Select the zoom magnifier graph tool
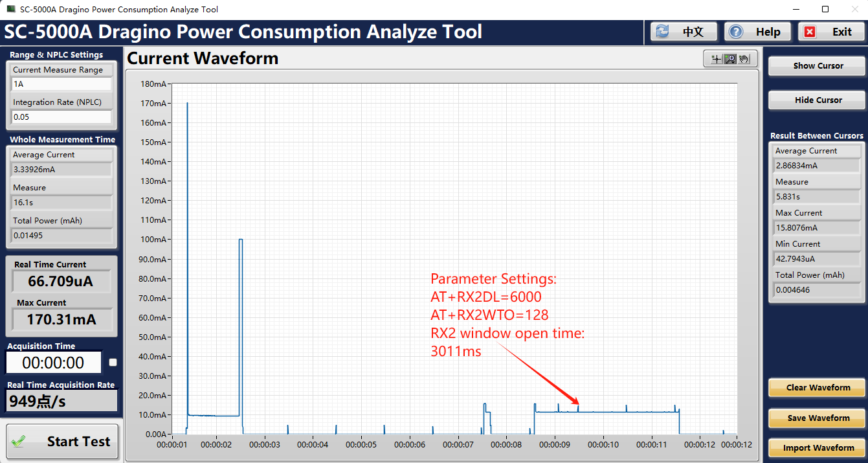Viewport: 868px width, 463px height. coord(730,59)
